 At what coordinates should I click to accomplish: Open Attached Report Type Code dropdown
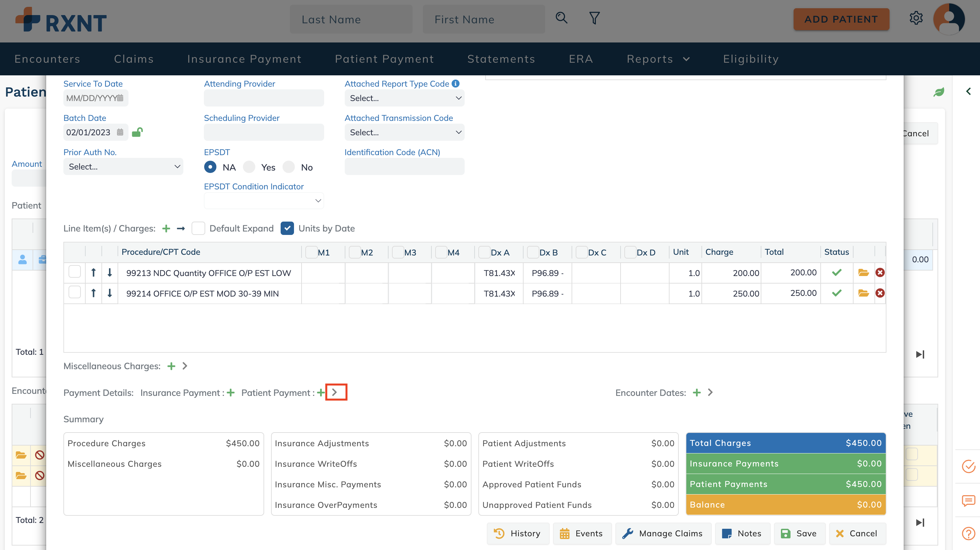[x=404, y=98]
